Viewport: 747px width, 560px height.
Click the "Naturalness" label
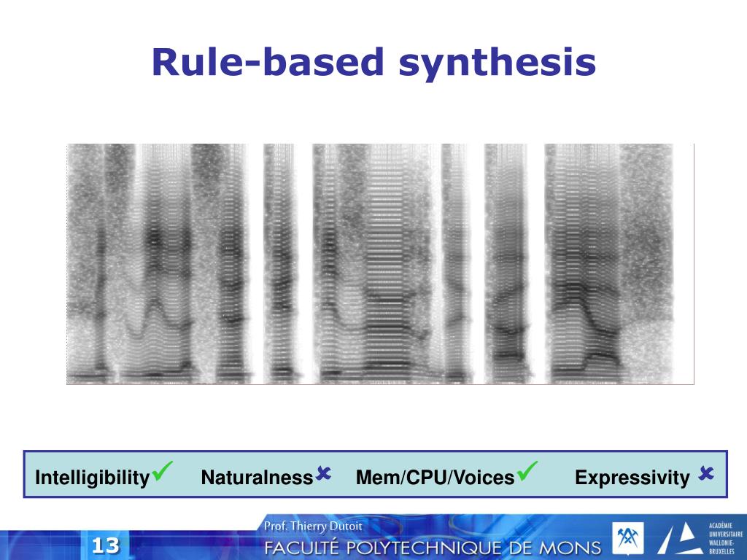pyautogui.click(x=257, y=477)
